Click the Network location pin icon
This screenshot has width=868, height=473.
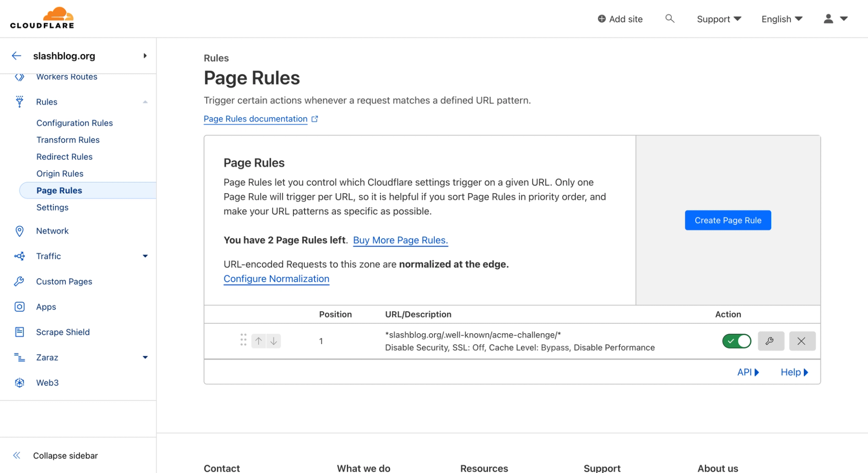(19, 231)
